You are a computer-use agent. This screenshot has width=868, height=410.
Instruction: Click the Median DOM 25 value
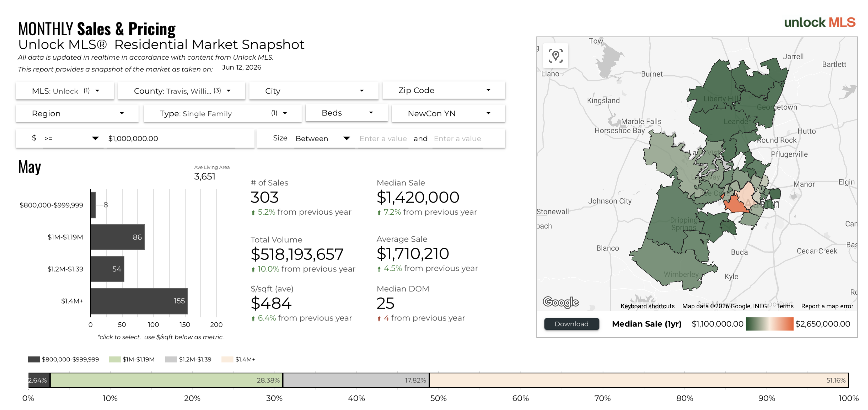(385, 303)
